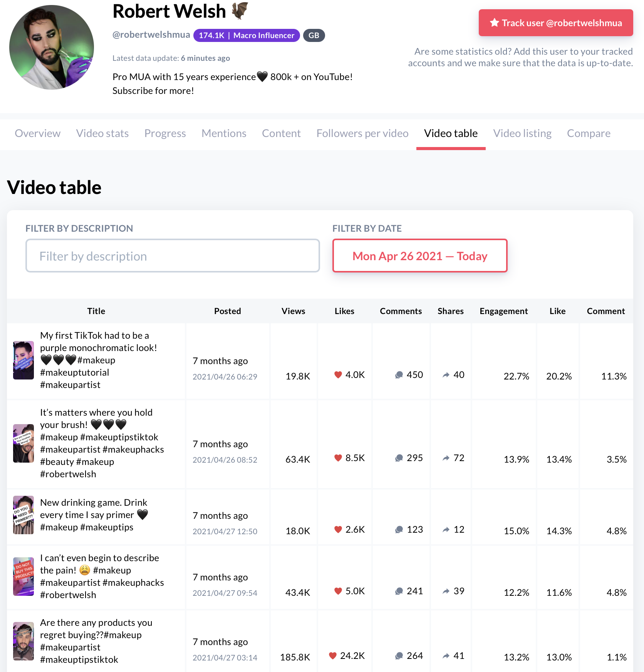The height and width of the screenshot is (672, 644).
Task: Click the share arrow icon showing 12
Action: tap(446, 529)
